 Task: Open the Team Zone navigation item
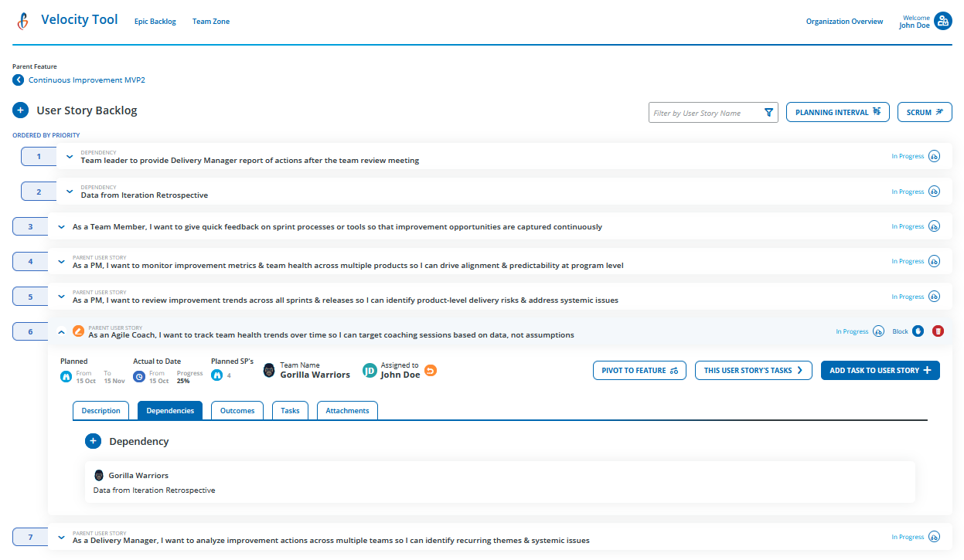click(x=210, y=21)
